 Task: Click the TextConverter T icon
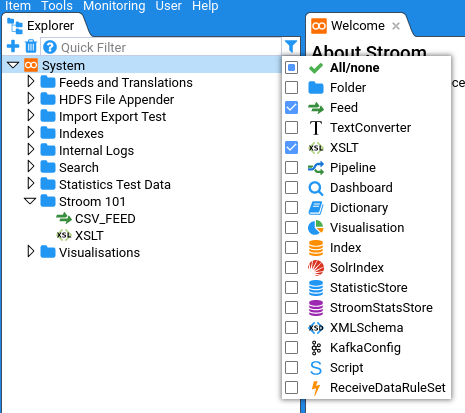click(x=316, y=128)
